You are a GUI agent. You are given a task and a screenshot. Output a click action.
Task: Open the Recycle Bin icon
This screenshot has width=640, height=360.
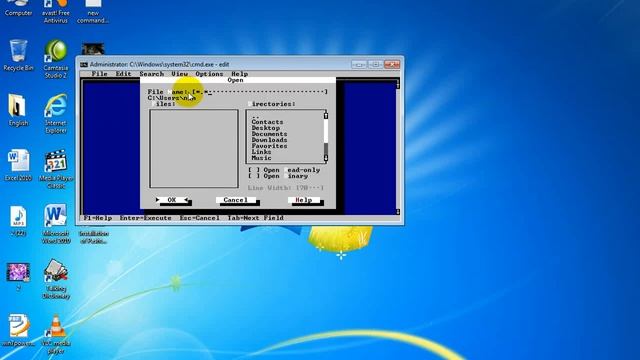[x=18, y=56]
